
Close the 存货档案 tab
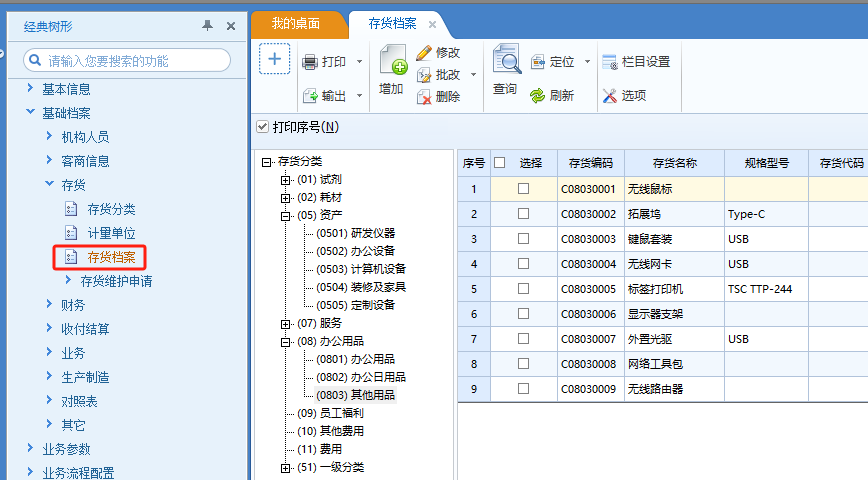click(x=432, y=24)
